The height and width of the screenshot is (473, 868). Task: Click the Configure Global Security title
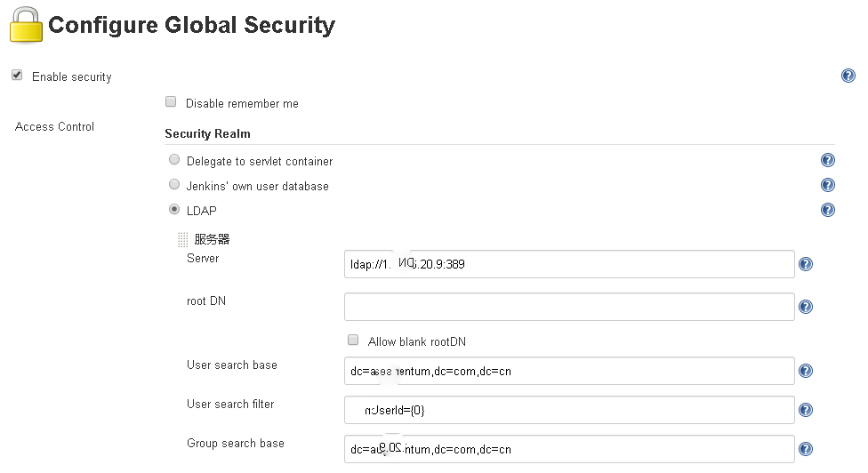pos(191,26)
